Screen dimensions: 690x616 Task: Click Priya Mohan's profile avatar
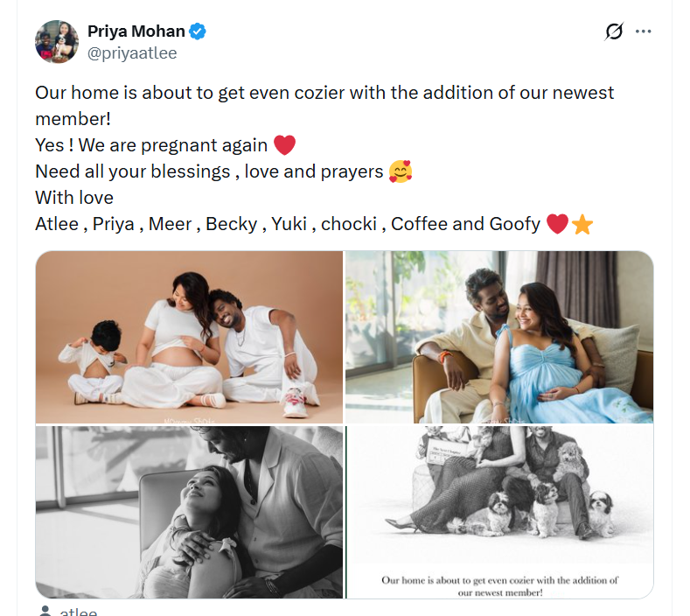[x=57, y=42]
